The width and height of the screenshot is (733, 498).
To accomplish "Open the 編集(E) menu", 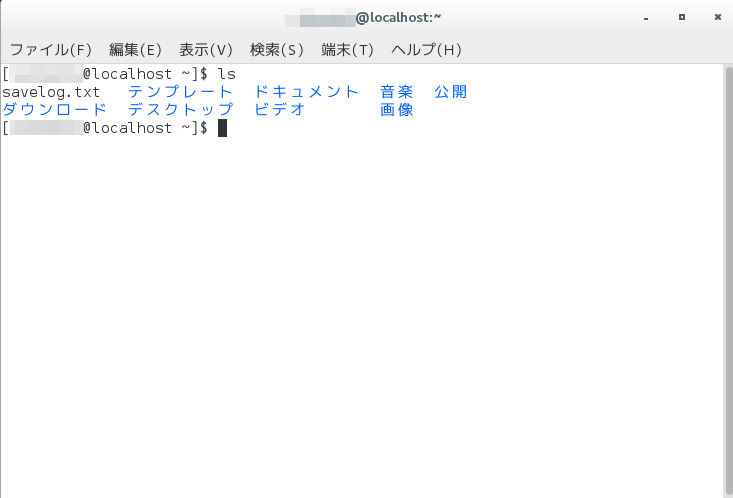I will point(135,50).
